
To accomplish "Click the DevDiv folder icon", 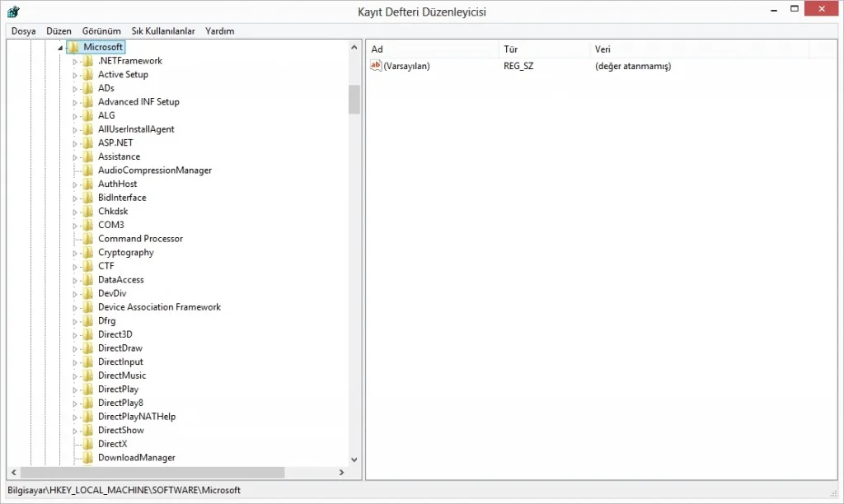I will tap(87, 293).
